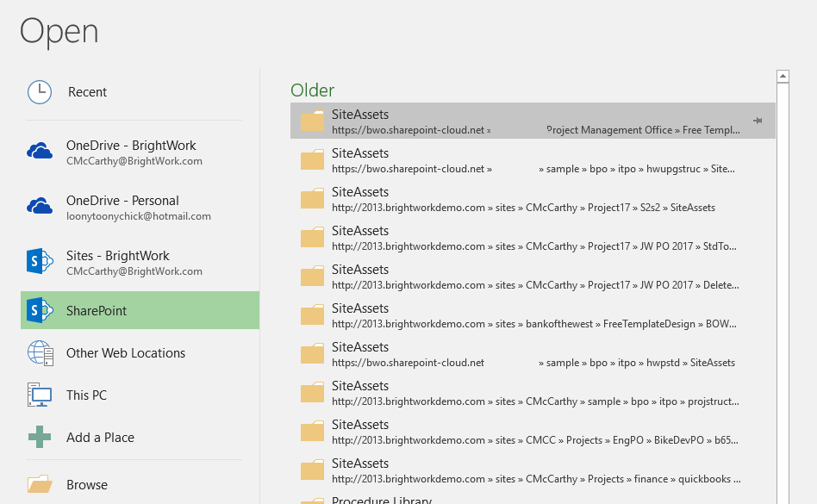Open SiteAssets path itpo » hwpstd » SiteAssets
817x504 pixels.
[x=533, y=353]
